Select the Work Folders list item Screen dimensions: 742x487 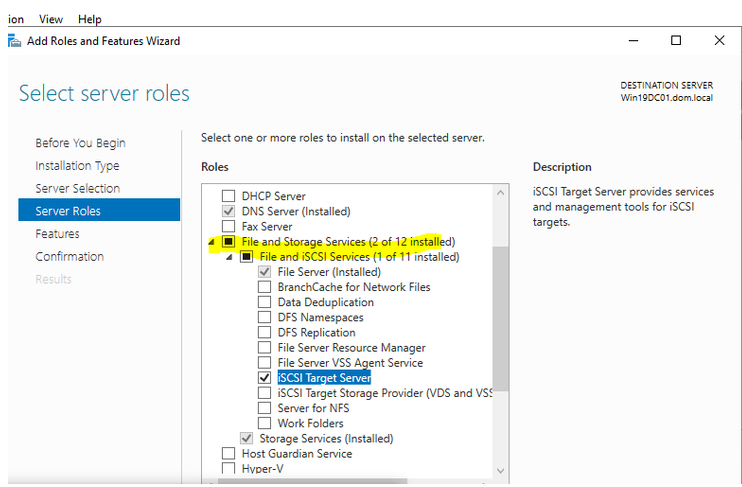[x=311, y=423]
